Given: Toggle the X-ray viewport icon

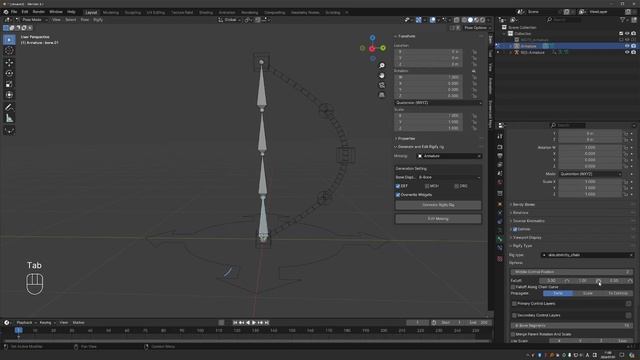Looking at the screenshot, I should [456, 20].
